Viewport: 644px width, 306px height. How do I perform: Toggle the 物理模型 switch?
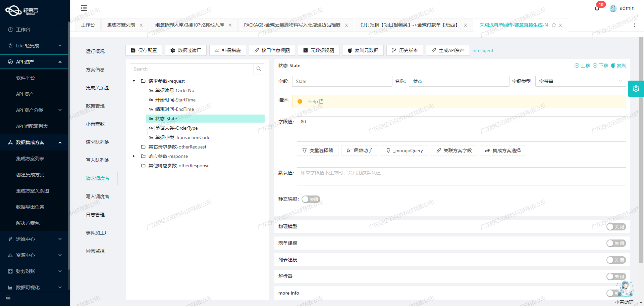(616, 227)
